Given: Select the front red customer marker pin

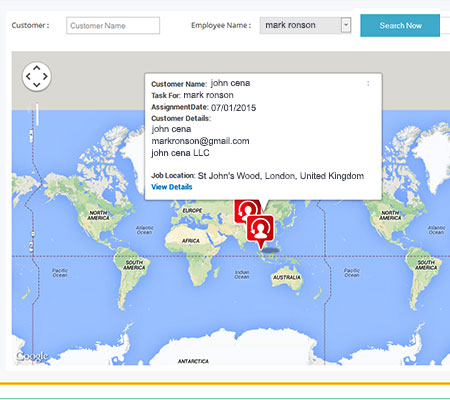Looking at the screenshot, I should pyautogui.click(x=260, y=232).
